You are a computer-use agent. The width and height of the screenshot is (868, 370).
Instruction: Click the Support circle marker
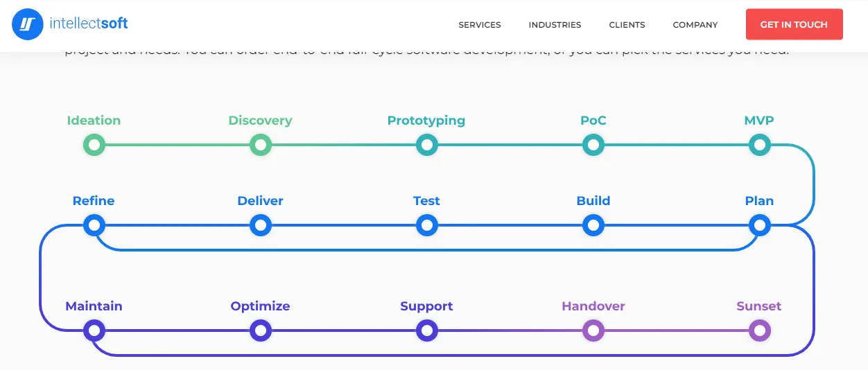426,331
